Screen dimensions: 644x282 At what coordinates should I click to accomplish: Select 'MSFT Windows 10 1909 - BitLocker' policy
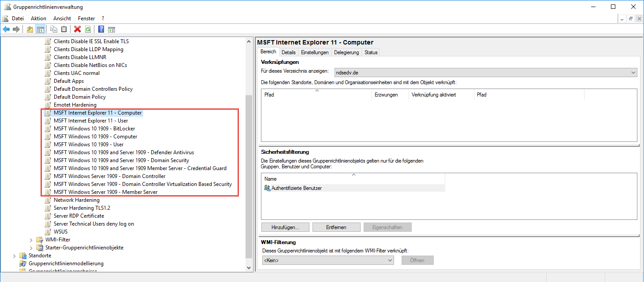click(x=94, y=129)
